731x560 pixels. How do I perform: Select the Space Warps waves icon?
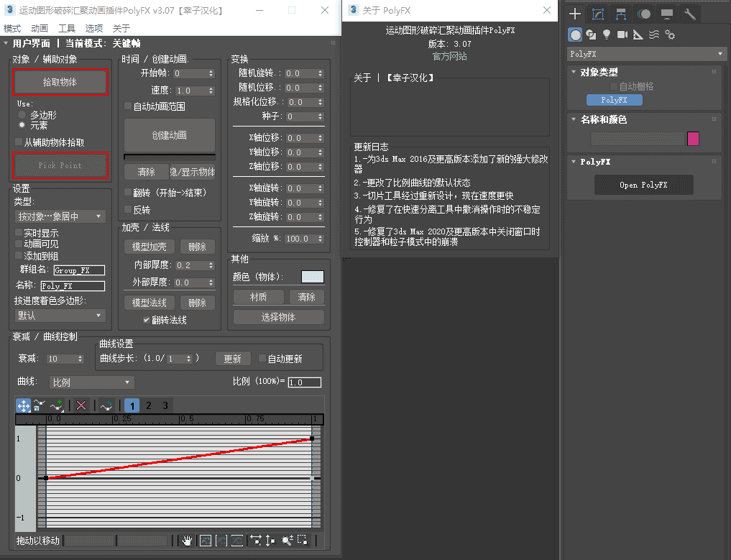tap(654, 35)
